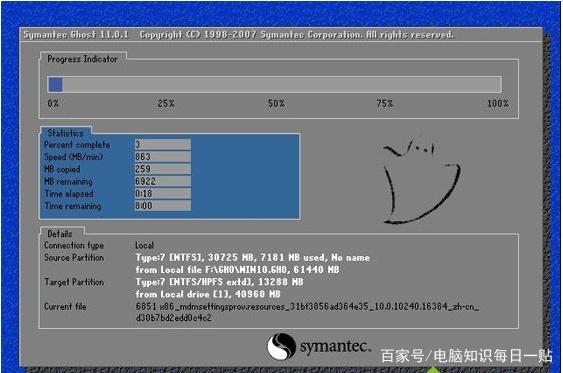Click the 50% marker on progress indicator
Image resolution: width=563 pixels, height=373 pixels.
pos(276,103)
